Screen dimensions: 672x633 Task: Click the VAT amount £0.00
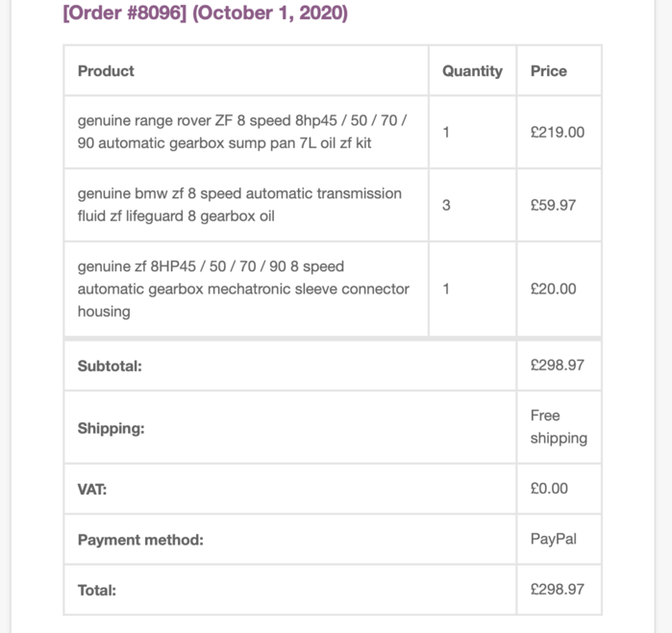549,488
